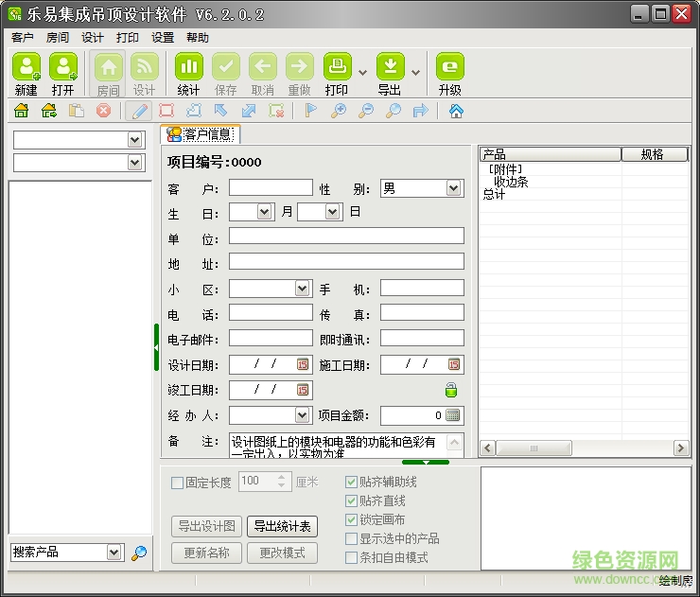Open the 统计 (Statistics) tool

189,66
